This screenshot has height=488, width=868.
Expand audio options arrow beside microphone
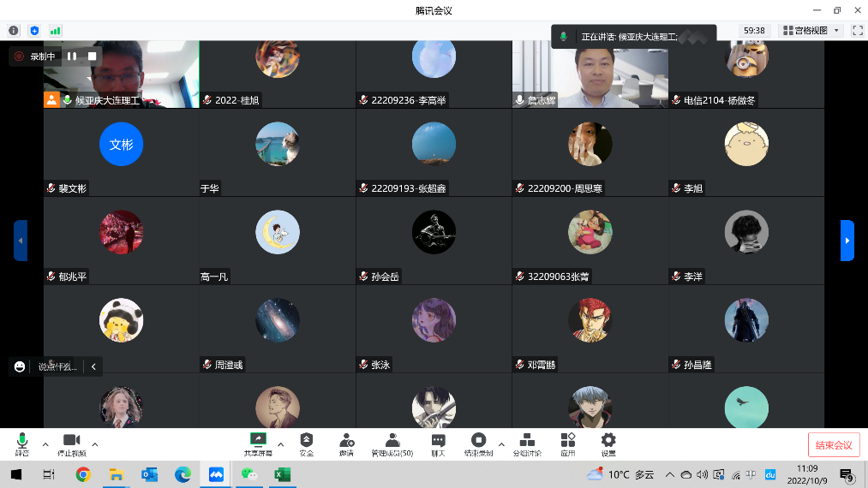(x=45, y=444)
